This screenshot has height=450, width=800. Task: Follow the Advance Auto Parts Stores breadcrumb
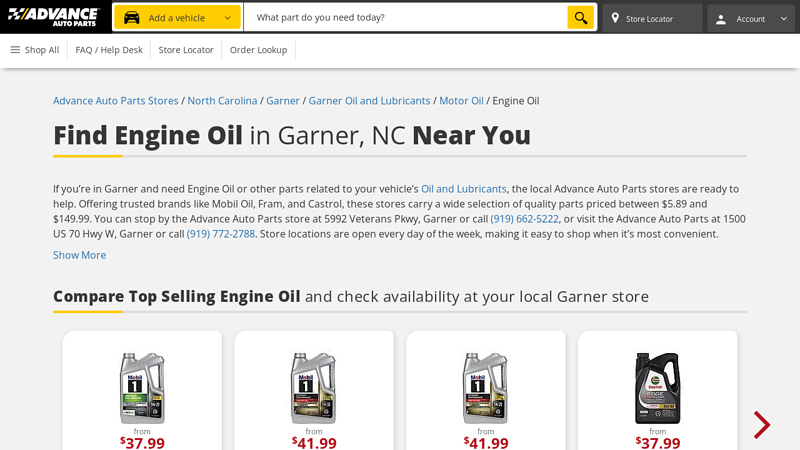click(116, 101)
